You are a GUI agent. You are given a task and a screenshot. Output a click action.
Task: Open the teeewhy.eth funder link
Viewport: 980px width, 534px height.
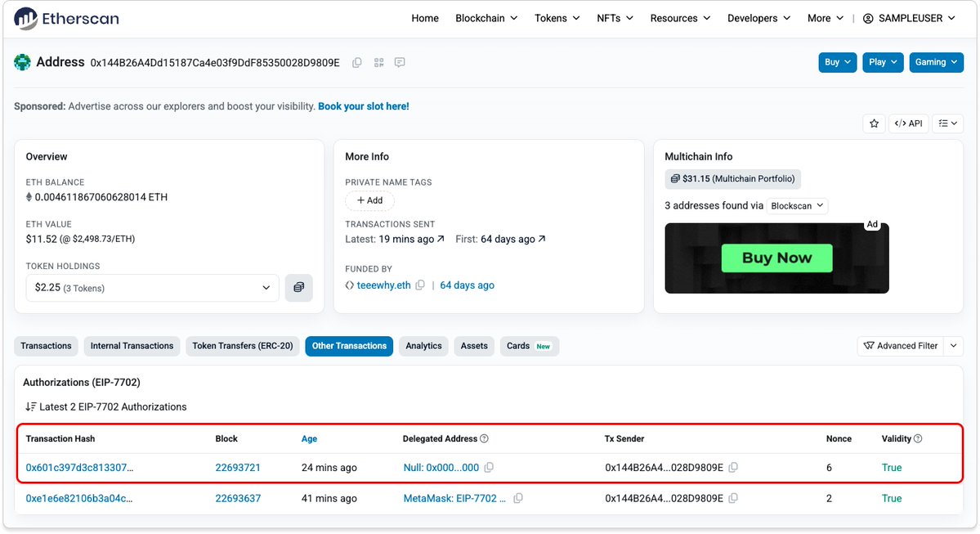point(384,285)
